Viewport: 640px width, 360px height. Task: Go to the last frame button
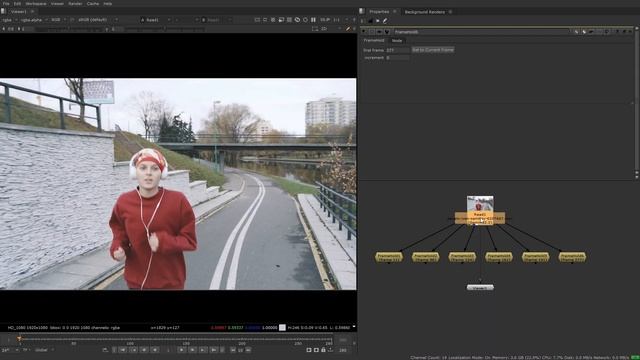[x=213, y=350]
